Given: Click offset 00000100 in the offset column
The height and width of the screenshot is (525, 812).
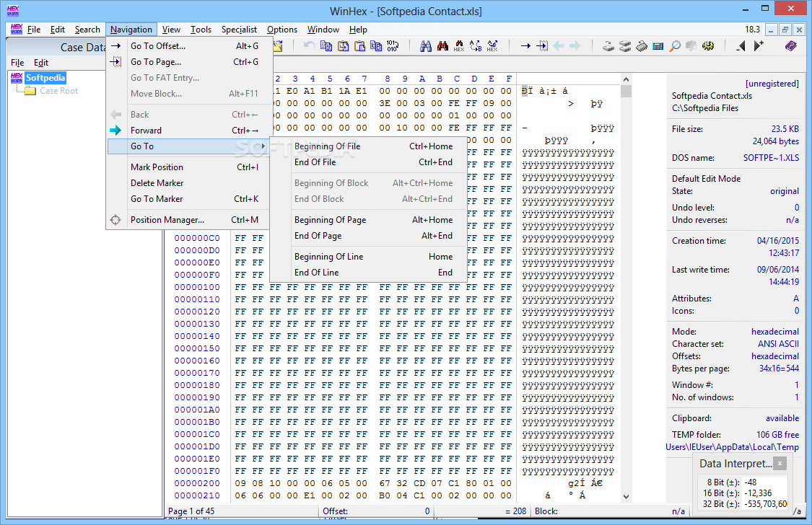Looking at the screenshot, I should (x=197, y=287).
